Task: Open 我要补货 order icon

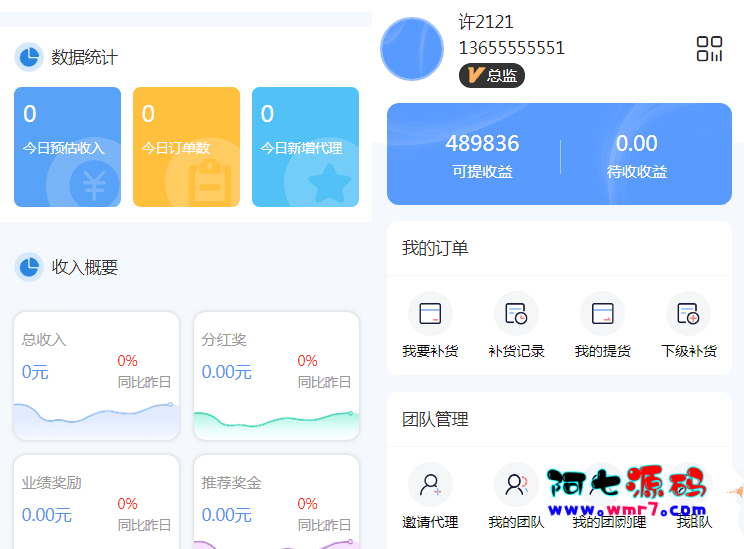Action: 430,314
